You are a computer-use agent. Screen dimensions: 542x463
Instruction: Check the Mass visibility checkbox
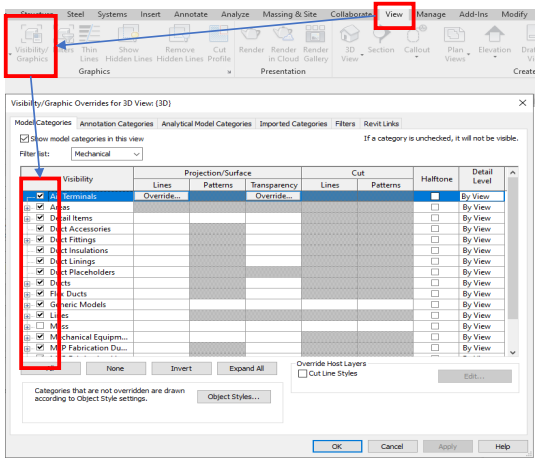tap(40, 325)
